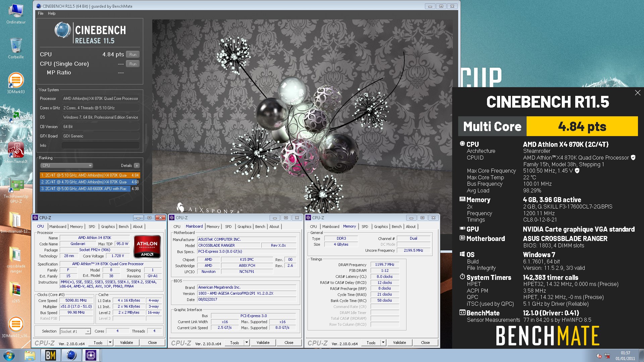This screenshot has width=644, height=362.
Task: Click CROSSBLADE RANGER model field
Action: (229, 245)
